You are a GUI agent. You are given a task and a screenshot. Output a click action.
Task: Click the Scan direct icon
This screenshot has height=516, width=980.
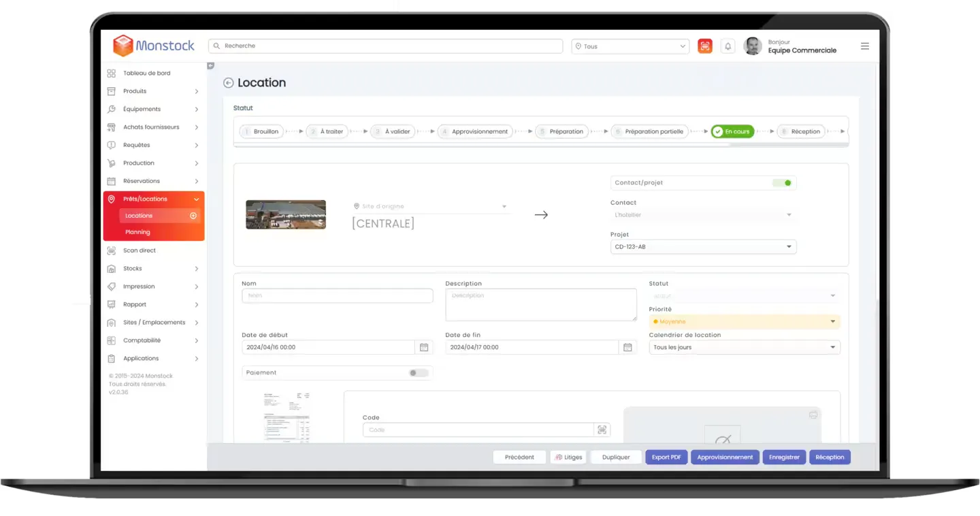(x=112, y=251)
